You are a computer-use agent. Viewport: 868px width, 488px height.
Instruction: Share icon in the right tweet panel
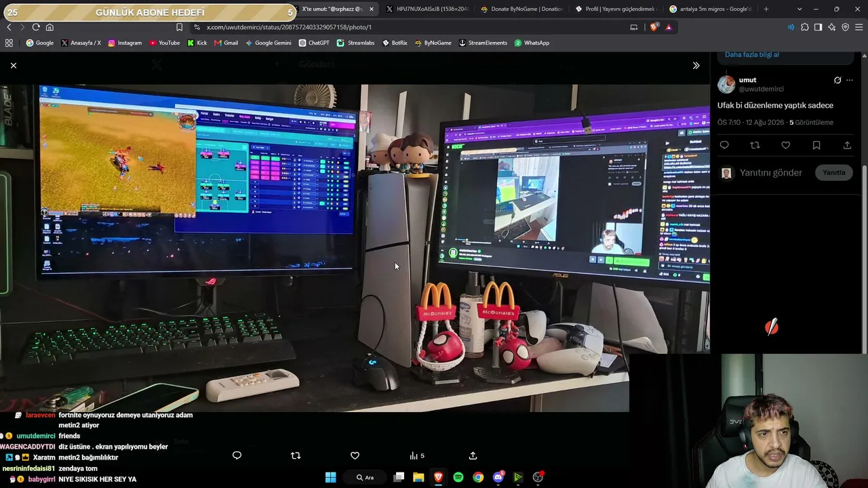847,145
